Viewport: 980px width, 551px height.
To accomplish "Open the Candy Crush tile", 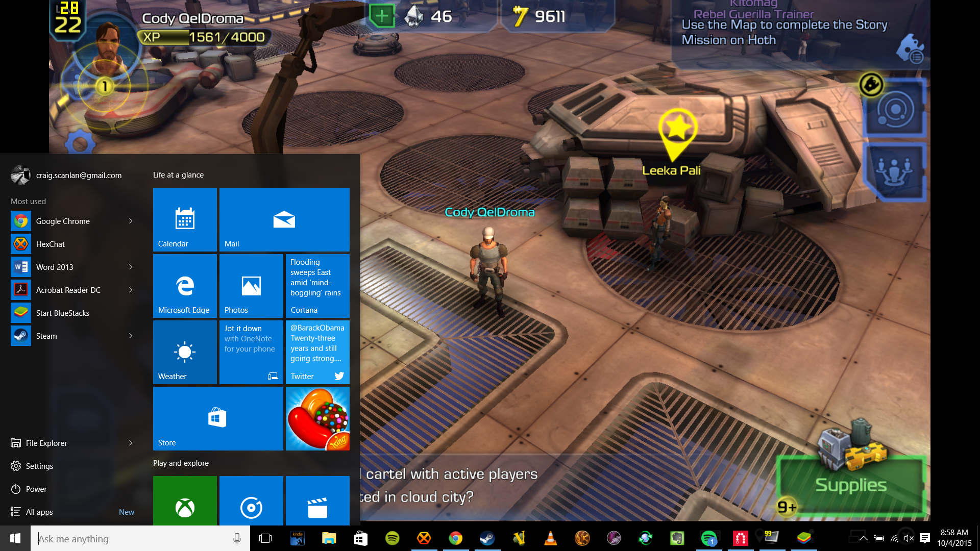I will coord(317,418).
